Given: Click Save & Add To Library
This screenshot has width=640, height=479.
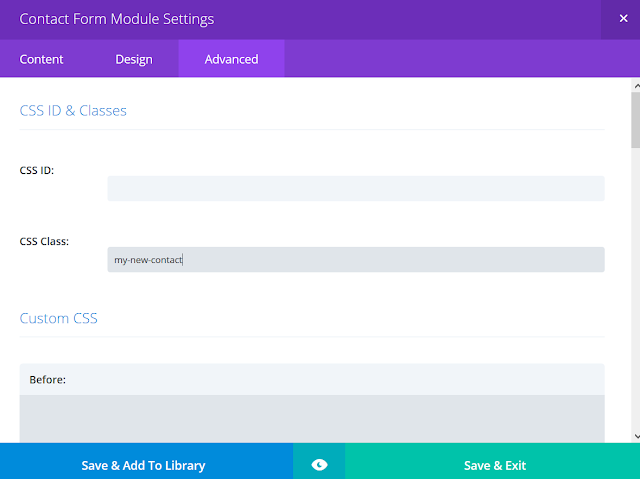Looking at the screenshot, I should pos(143,465).
